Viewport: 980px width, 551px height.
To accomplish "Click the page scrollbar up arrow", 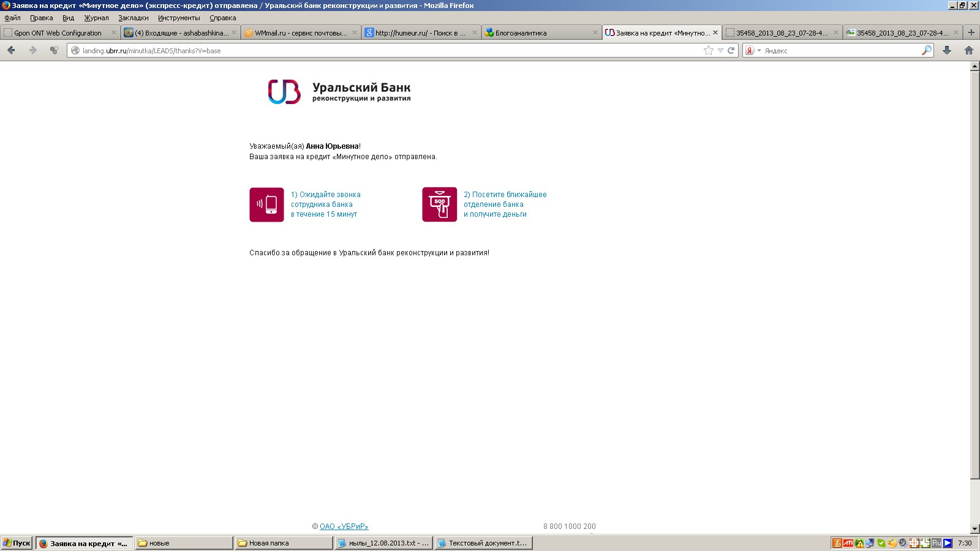I will tap(975, 67).
